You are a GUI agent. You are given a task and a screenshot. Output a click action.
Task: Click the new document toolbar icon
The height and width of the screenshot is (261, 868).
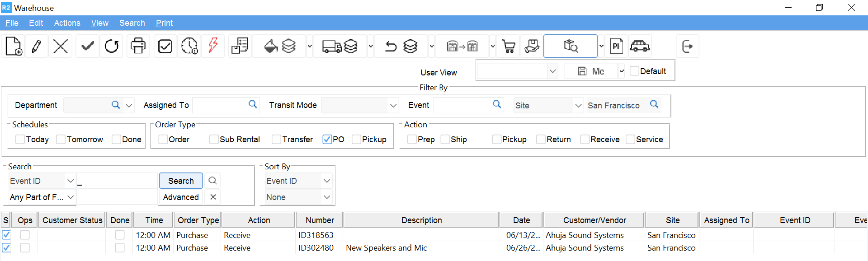coord(14,46)
